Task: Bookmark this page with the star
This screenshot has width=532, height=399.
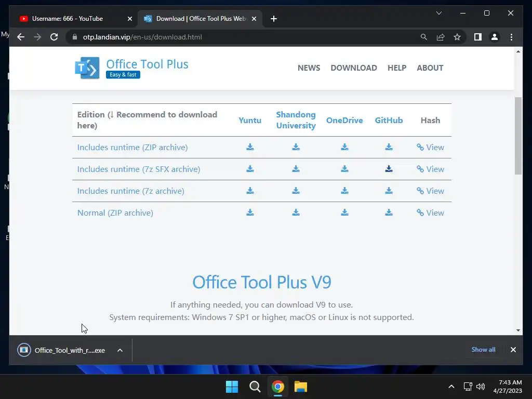Action: coord(457,37)
